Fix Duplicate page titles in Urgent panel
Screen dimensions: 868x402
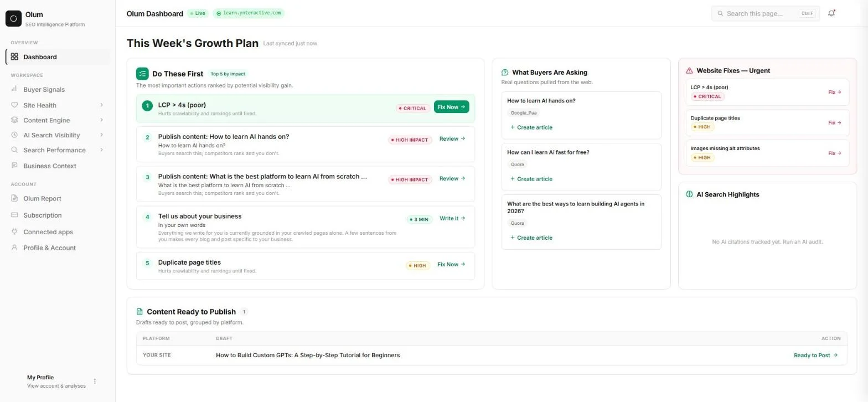[x=834, y=123]
